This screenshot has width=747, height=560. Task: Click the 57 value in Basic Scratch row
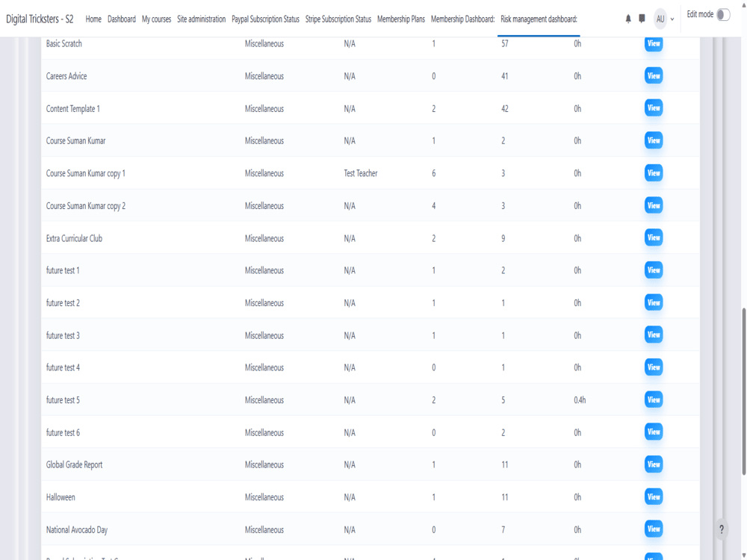tap(504, 44)
